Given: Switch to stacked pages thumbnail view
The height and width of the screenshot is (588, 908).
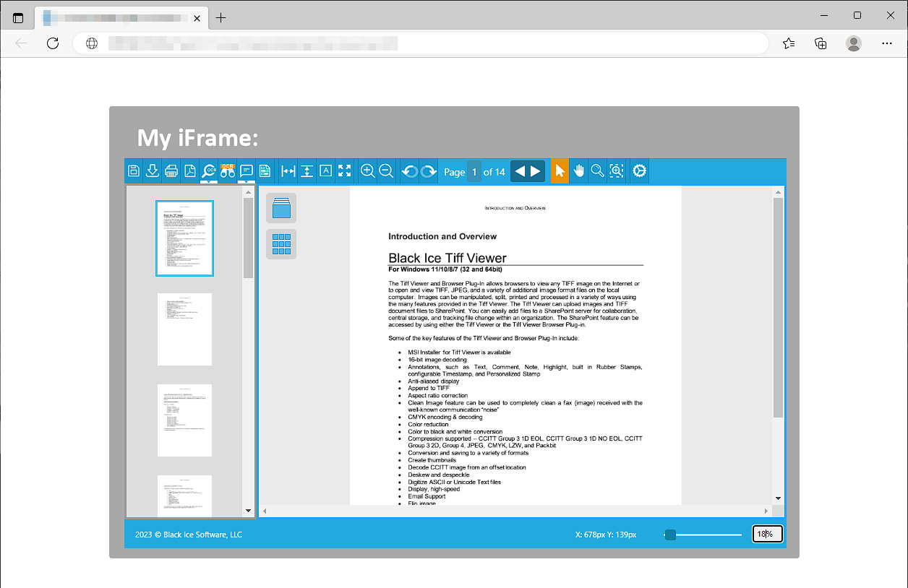Looking at the screenshot, I should (x=281, y=208).
